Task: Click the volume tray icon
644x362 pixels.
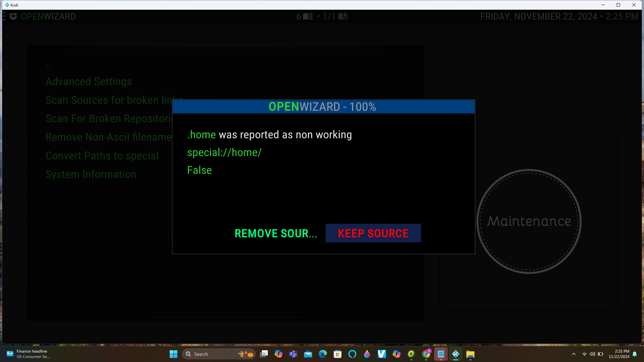Action: [592, 354]
